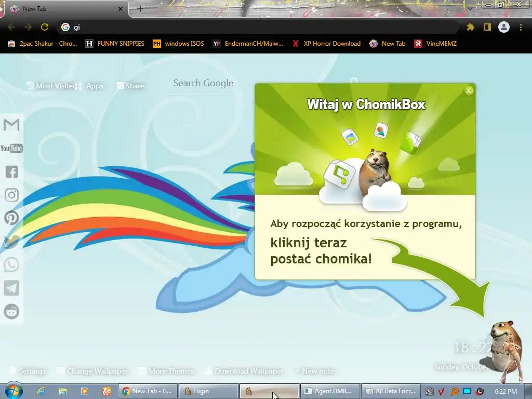Open More Themes
Viewport: 532px width, 399px height.
coord(167,371)
